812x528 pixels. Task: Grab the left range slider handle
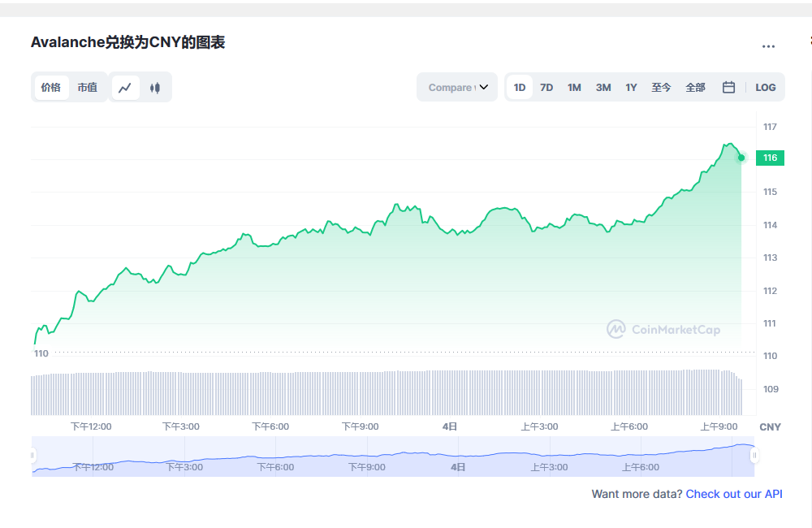[32, 456]
